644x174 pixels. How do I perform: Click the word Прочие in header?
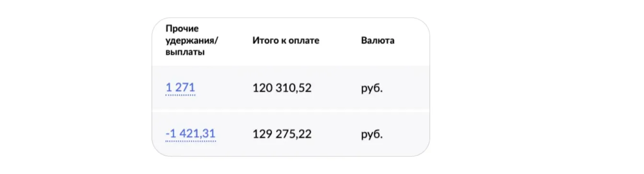[182, 29]
